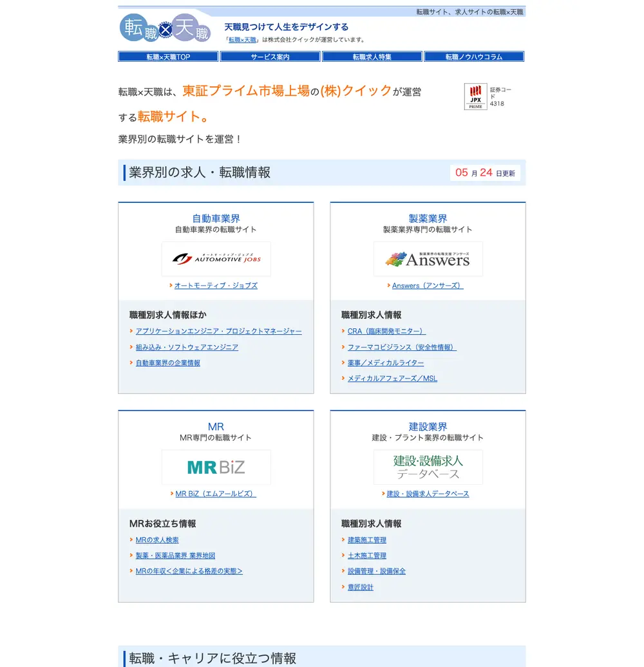Open the オートモーティブ・ジョブズ link

[x=216, y=285]
